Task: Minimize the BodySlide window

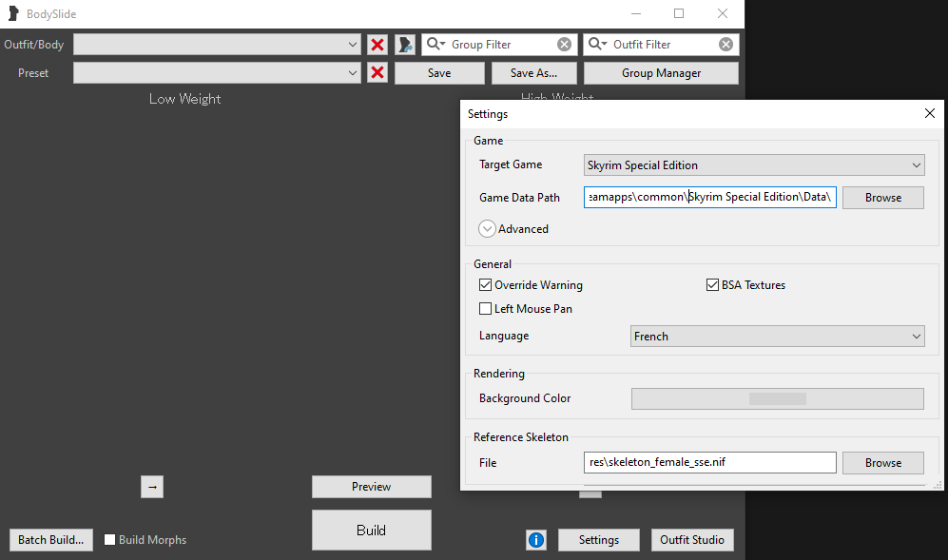Action: (636, 13)
